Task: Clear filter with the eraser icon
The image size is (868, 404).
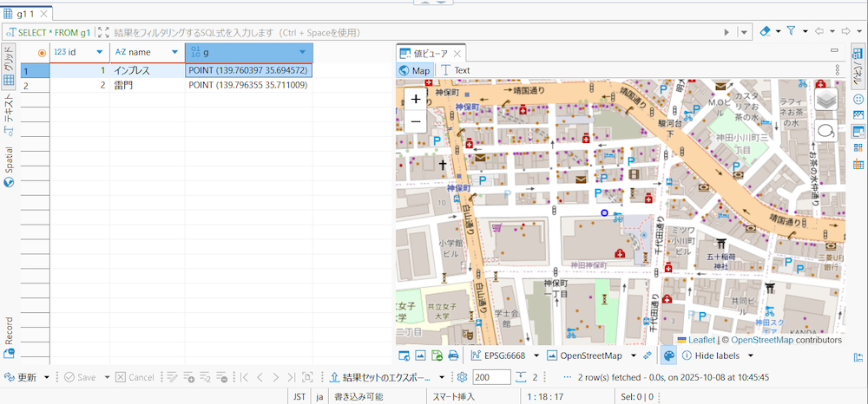Action: [x=765, y=32]
